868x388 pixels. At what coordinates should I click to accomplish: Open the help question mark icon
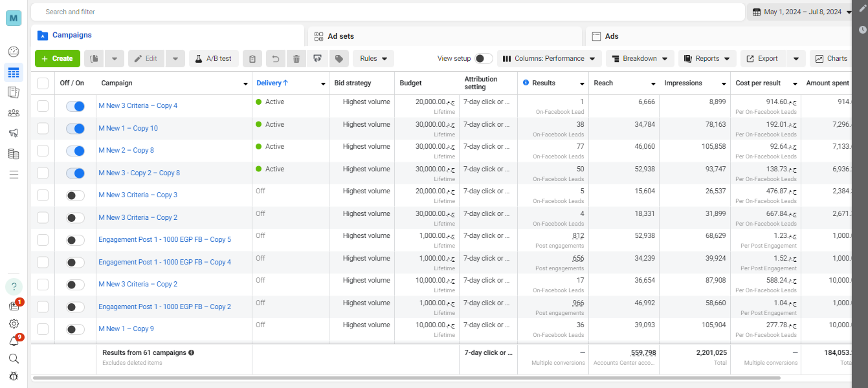(x=14, y=286)
